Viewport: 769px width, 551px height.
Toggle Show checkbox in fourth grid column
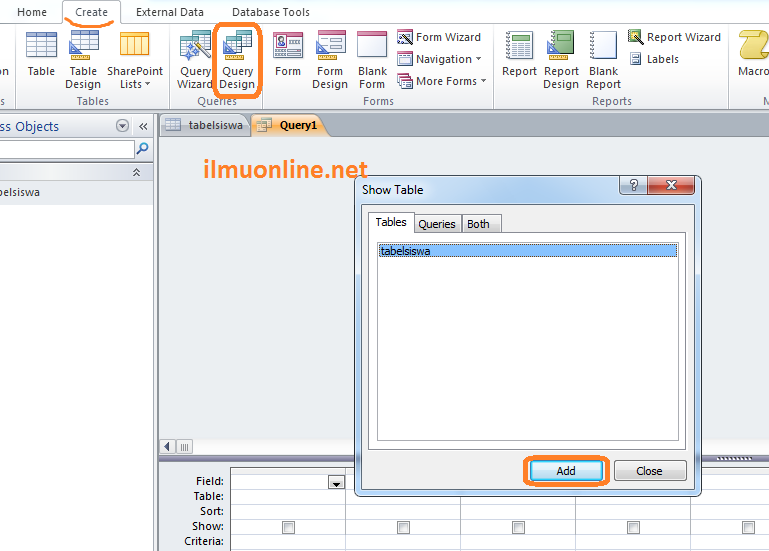[x=633, y=527]
